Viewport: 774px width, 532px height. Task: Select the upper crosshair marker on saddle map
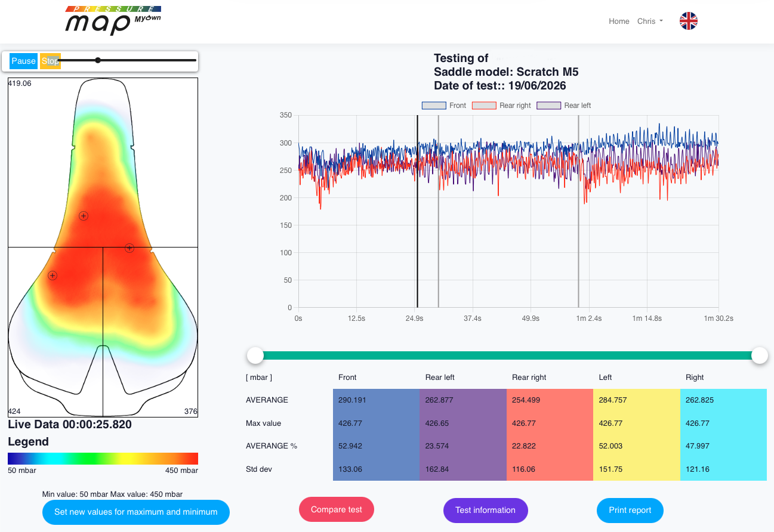click(x=84, y=216)
